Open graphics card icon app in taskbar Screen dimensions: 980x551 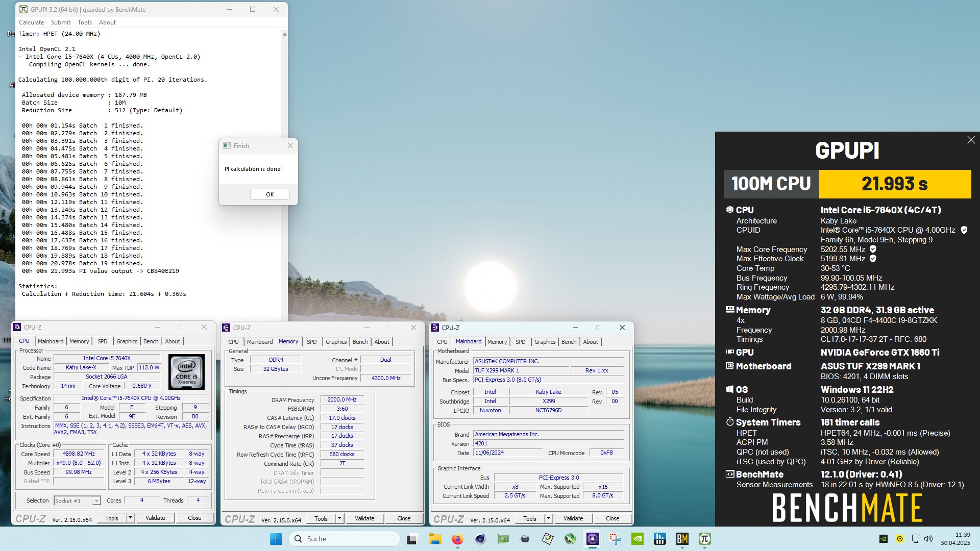click(503, 539)
